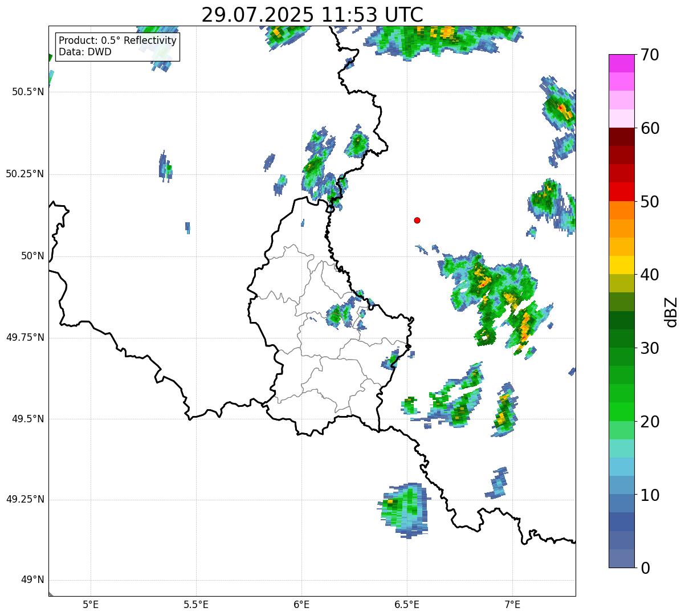Click the 49.25°N latitude label
The image size is (685, 616).
[x=25, y=500]
